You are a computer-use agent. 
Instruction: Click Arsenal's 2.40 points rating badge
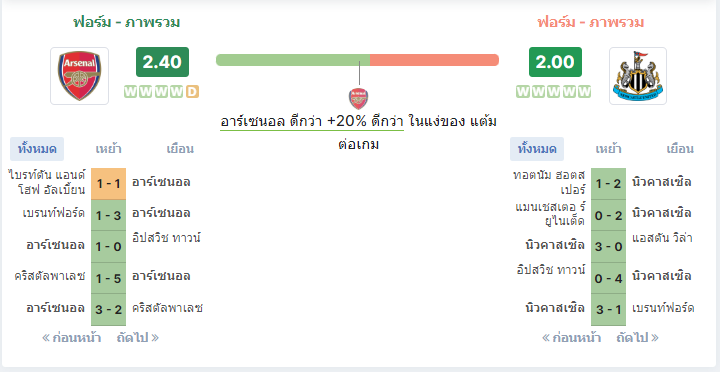point(162,62)
